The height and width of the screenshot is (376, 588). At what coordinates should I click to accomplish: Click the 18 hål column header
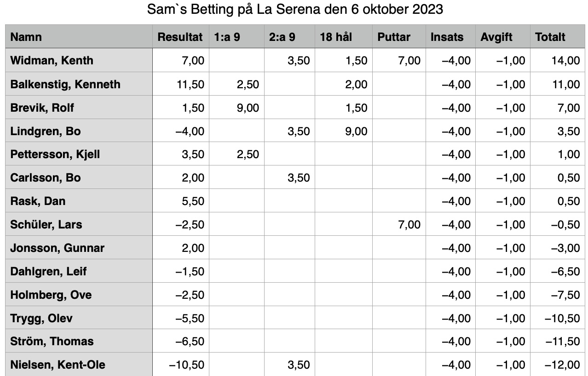click(x=343, y=37)
